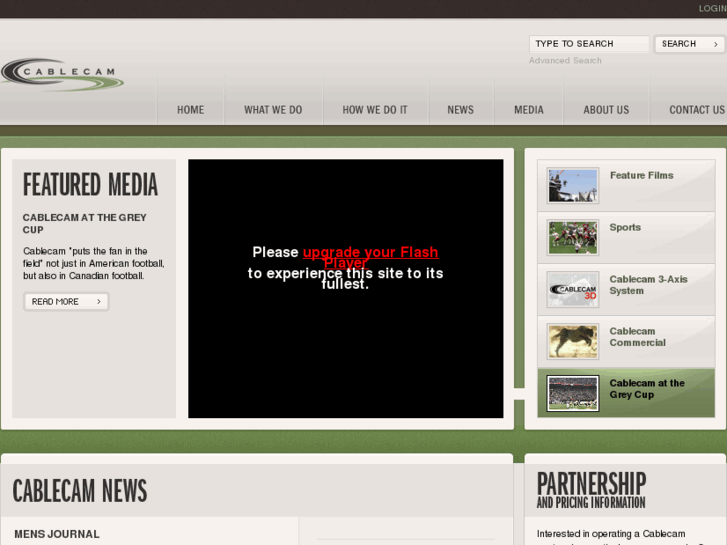Click the Sports thumbnail image
This screenshot has width=727, height=545.
pyautogui.click(x=573, y=237)
